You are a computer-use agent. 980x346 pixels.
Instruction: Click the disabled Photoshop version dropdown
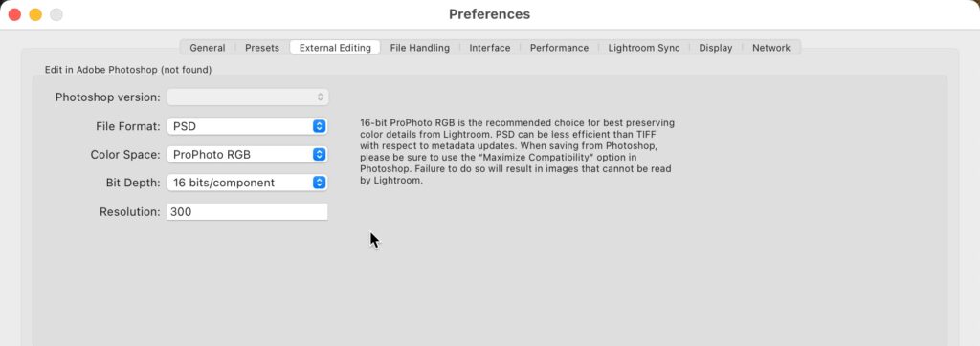[x=247, y=97]
